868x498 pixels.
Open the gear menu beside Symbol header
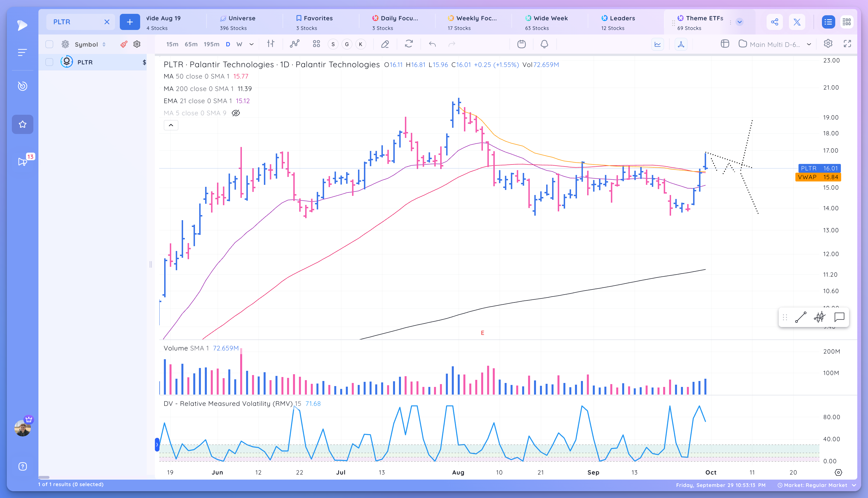click(x=65, y=44)
